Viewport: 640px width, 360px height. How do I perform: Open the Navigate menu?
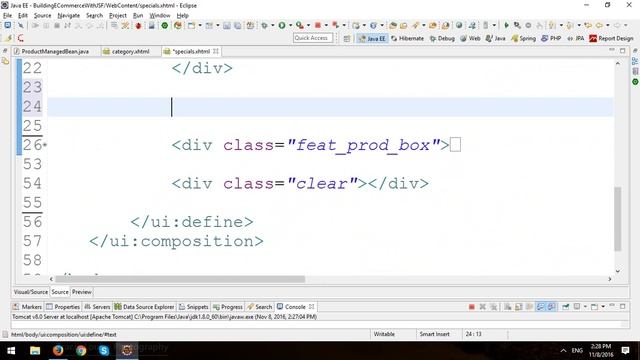click(69, 16)
